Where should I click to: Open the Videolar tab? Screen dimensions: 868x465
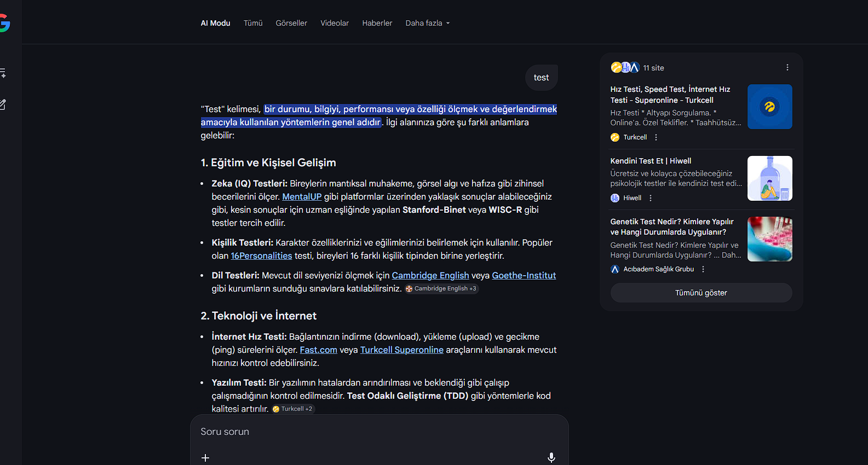pos(335,23)
